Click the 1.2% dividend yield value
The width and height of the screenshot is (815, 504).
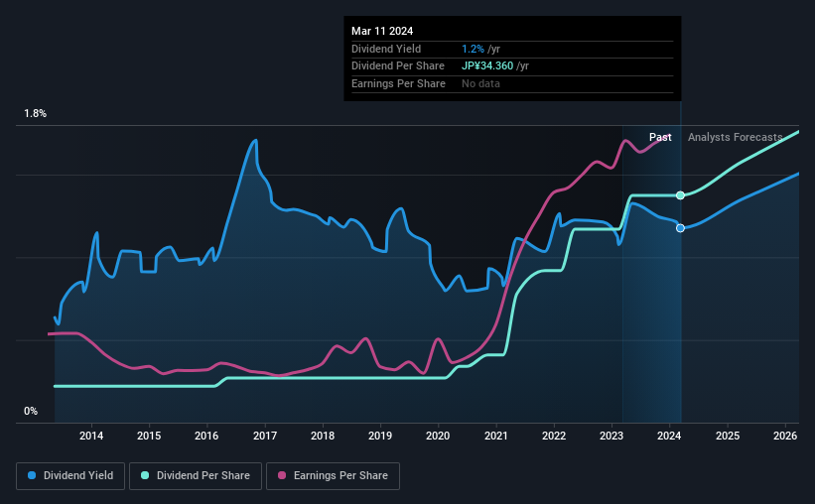coord(473,49)
